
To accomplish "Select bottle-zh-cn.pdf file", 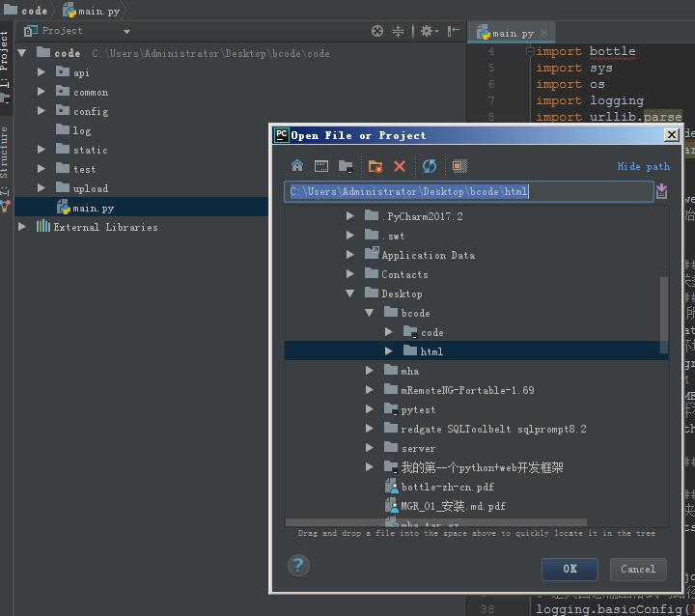I will (x=440, y=487).
